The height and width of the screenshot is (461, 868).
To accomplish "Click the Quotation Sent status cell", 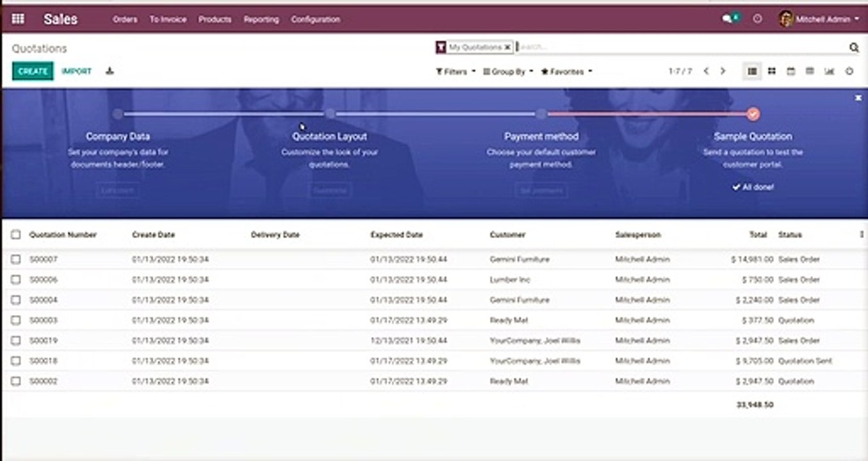I will pos(805,361).
